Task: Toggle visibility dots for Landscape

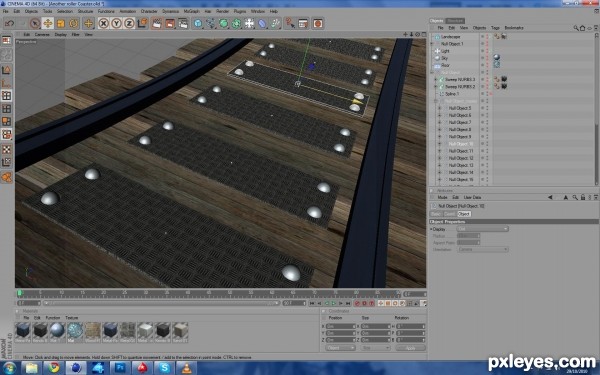Action: click(488, 37)
